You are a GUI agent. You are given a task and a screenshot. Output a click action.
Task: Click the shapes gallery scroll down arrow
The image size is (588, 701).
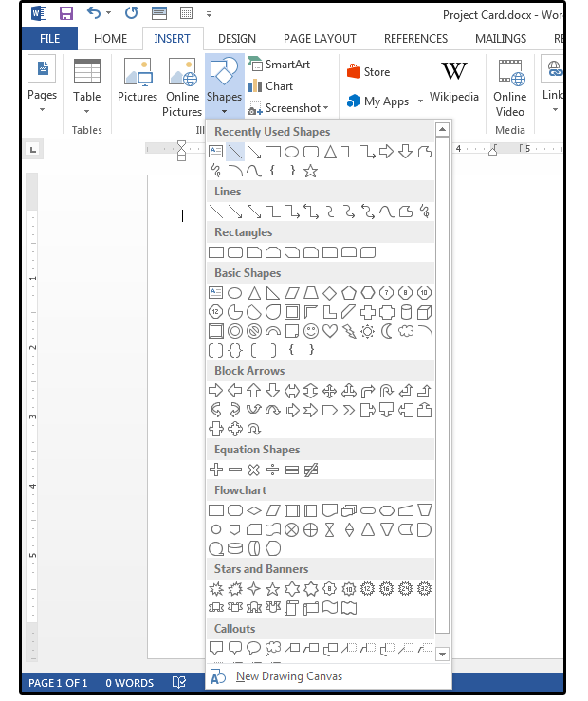[x=442, y=655]
